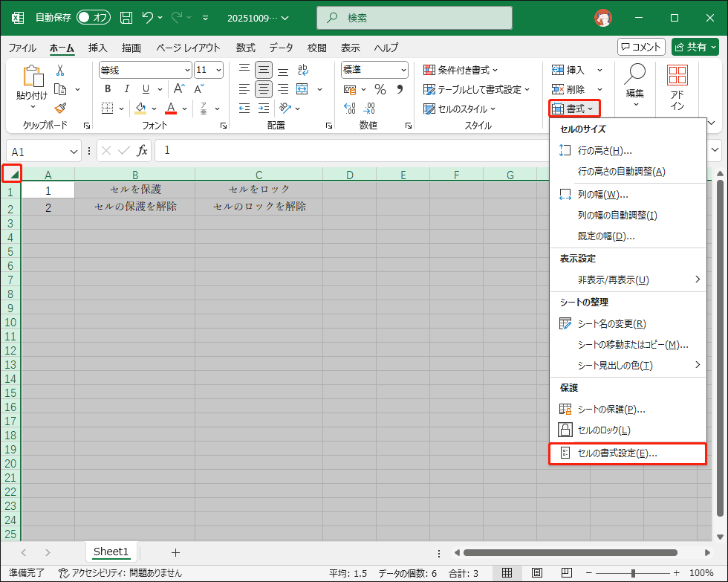The height and width of the screenshot is (582, 728).
Task: Click the search box in title bar
Action: pos(414,17)
